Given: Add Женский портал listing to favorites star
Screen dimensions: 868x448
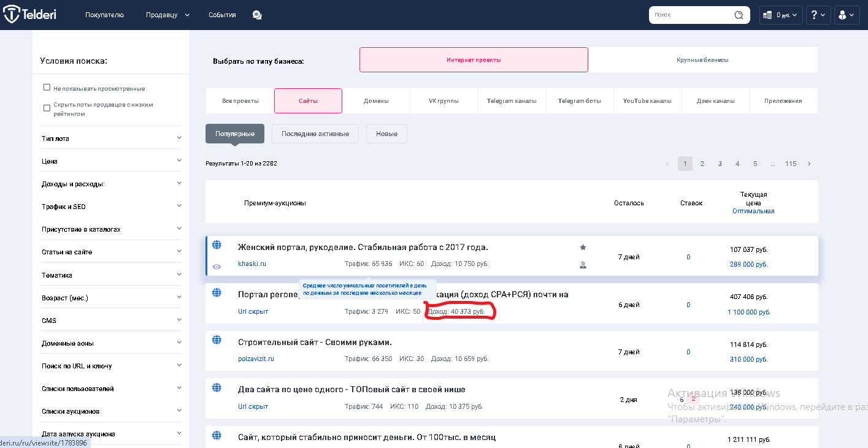Looking at the screenshot, I should tap(583, 247).
